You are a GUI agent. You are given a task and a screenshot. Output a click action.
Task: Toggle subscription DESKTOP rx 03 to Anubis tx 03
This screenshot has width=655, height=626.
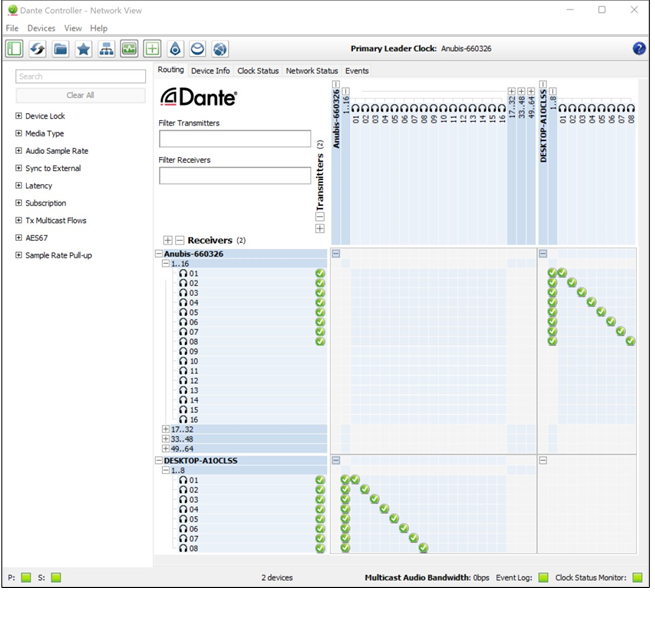pyautogui.click(x=374, y=499)
